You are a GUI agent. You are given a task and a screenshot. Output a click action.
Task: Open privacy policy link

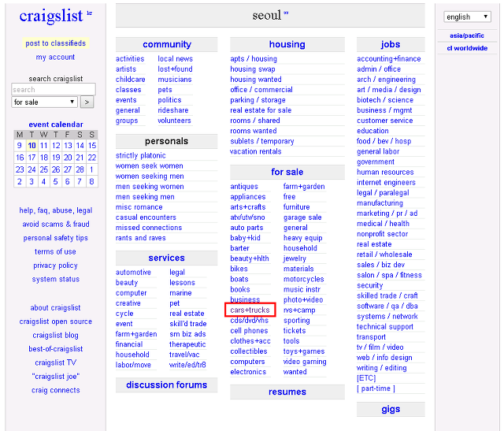[x=55, y=266]
